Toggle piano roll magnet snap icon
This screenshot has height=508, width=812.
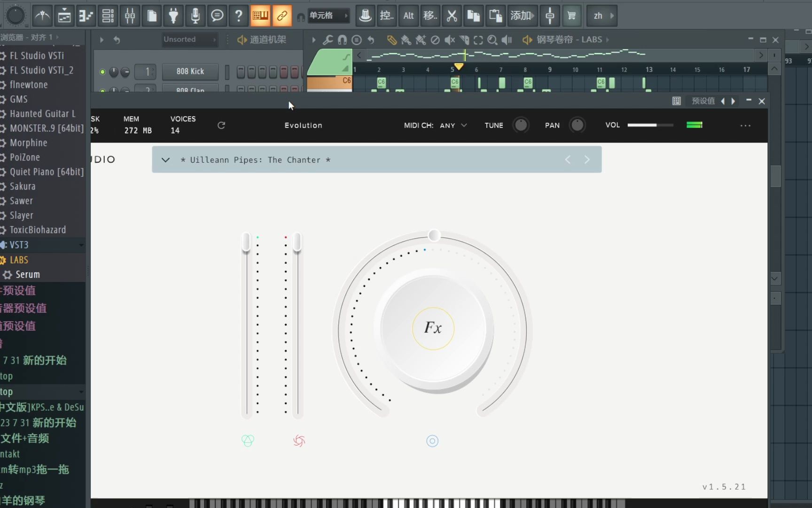pos(342,40)
